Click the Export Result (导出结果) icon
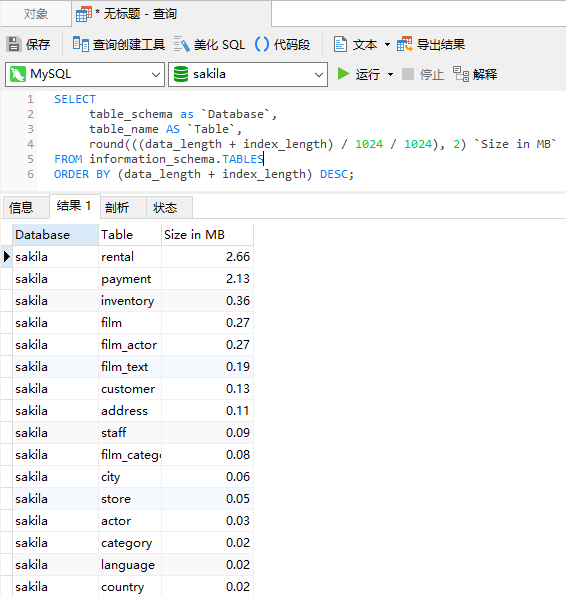Image resolution: width=566 pixels, height=596 pixels. point(404,44)
